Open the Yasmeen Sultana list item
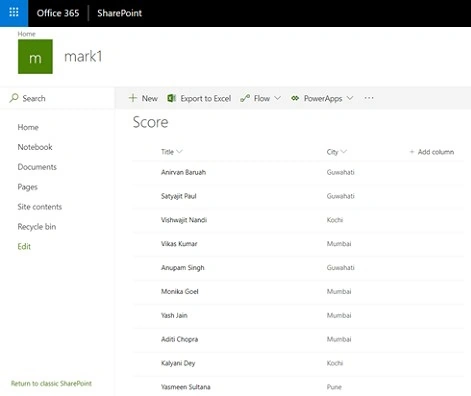 186,387
